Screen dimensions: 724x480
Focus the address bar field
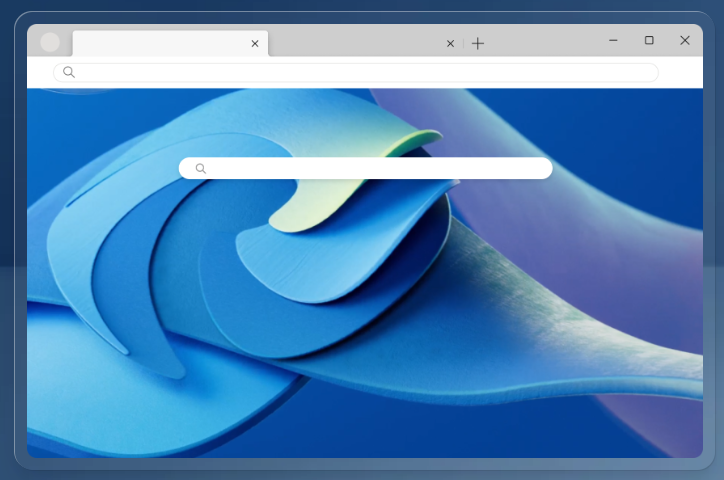356,72
